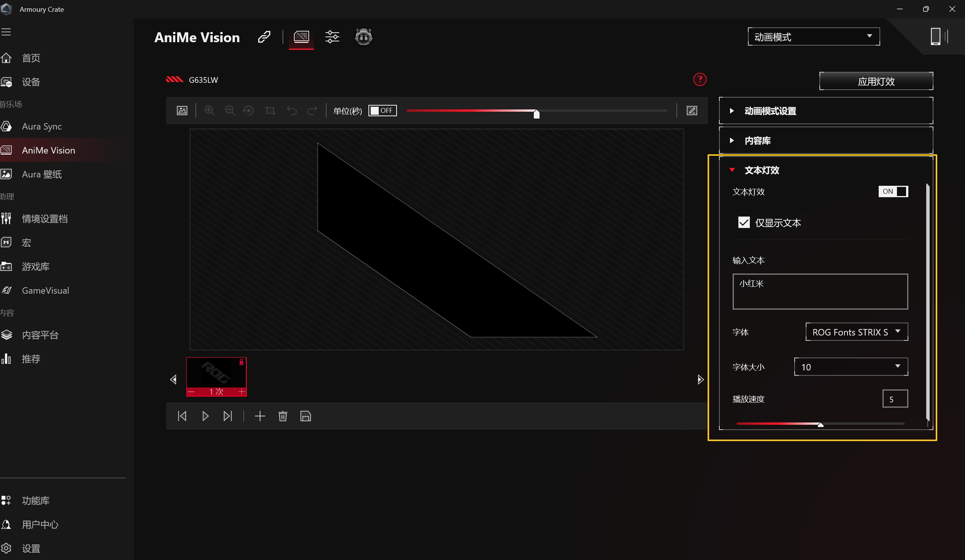965x560 pixels.
Task: Open Aura 壁纸 wallpaper section
Action: coord(41,174)
